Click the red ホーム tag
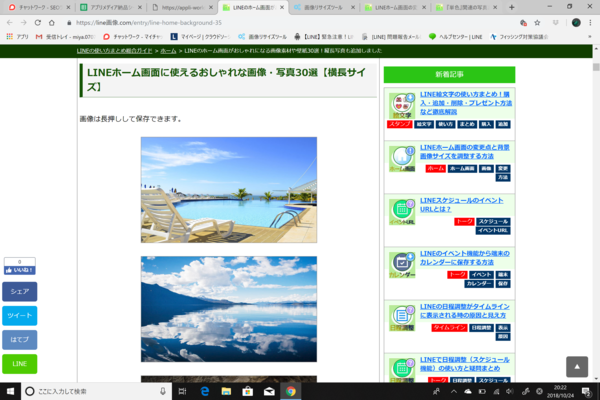 [435, 168]
